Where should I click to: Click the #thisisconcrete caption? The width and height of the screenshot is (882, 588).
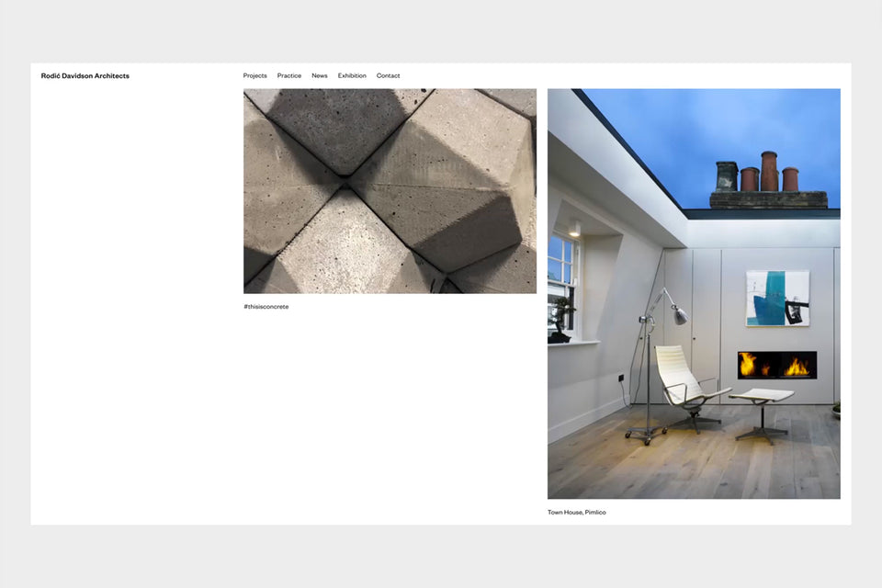[266, 307]
